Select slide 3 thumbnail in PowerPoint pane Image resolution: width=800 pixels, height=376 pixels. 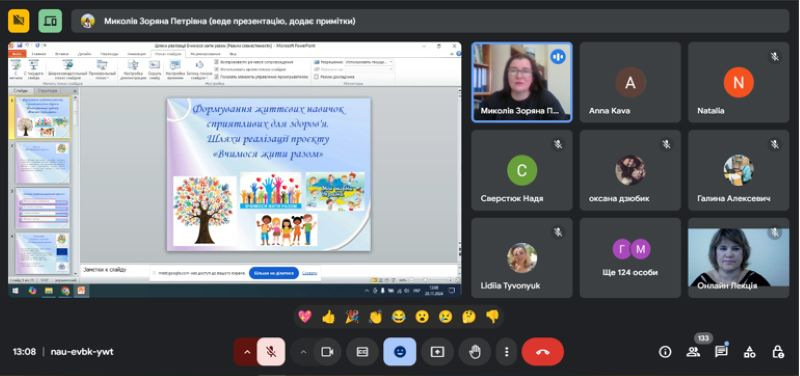(43, 208)
